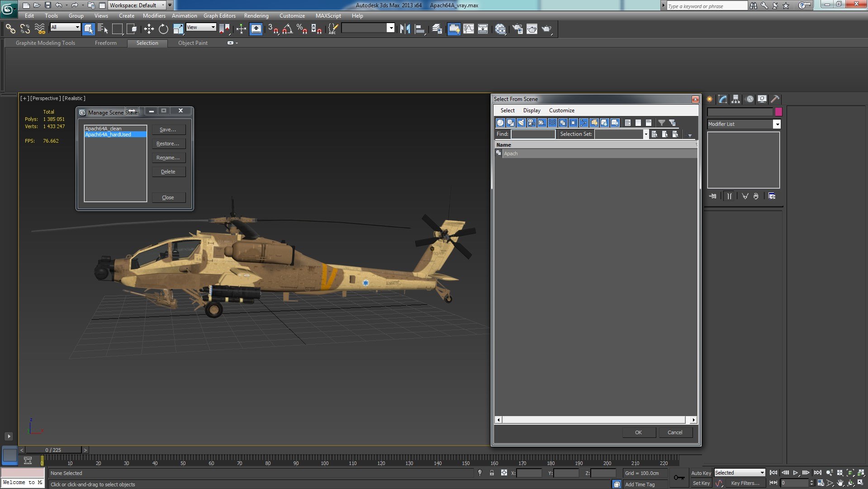Select the Select and Link tool

10,29
